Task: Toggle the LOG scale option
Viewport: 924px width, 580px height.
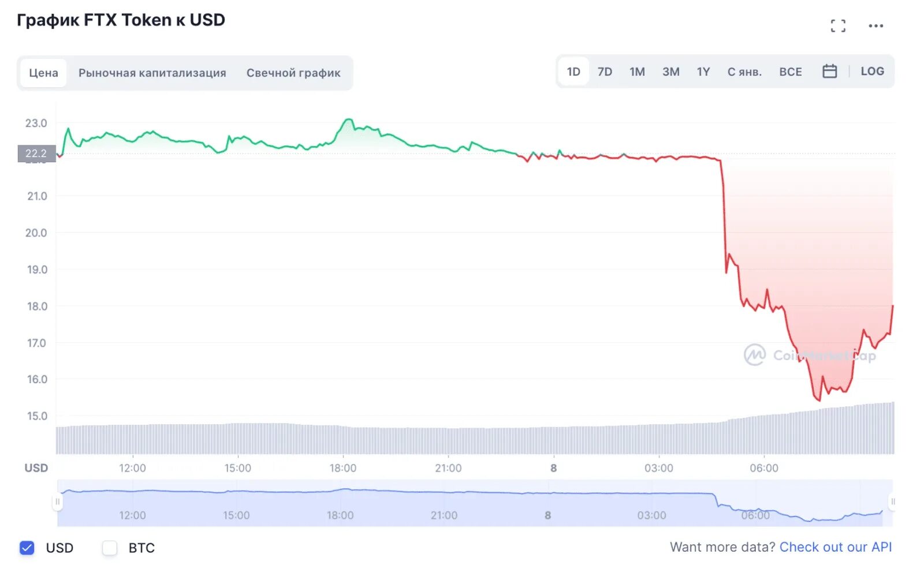Action: (872, 72)
